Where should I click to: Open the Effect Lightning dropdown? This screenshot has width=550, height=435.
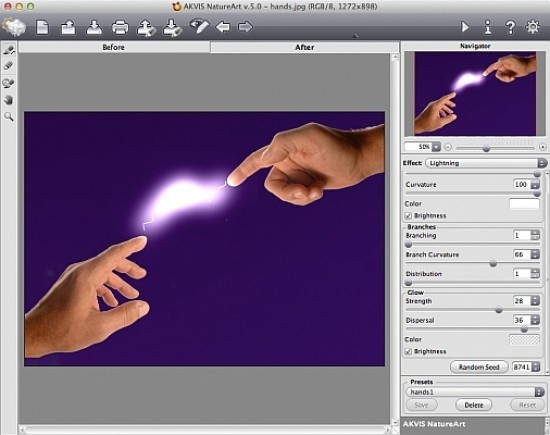pyautogui.click(x=486, y=163)
